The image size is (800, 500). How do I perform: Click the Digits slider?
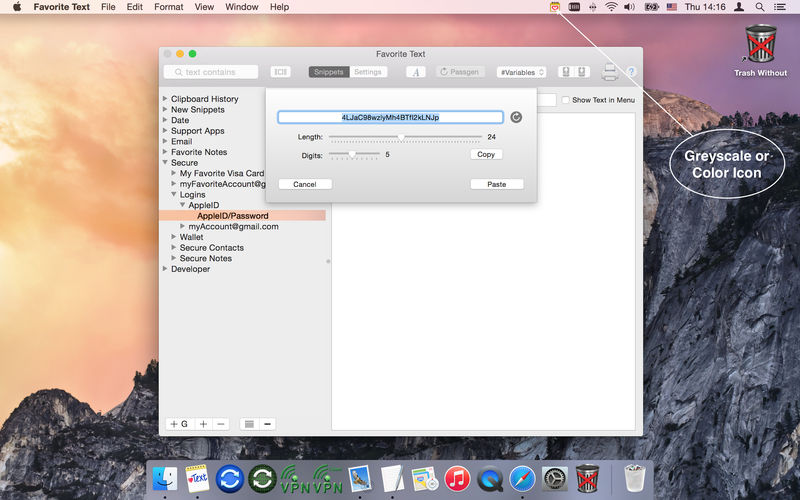[354, 154]
